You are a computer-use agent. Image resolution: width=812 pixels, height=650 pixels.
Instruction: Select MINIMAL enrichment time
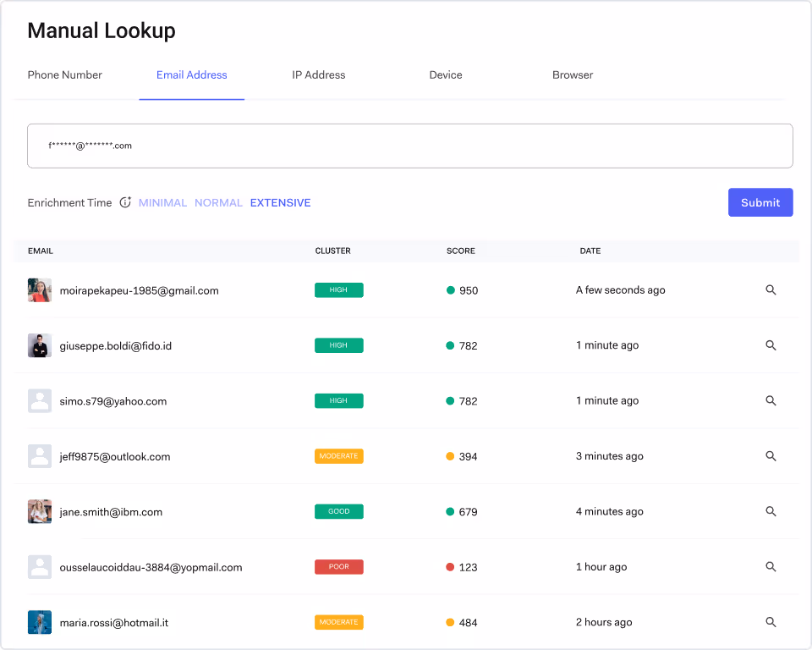point(162,202)
